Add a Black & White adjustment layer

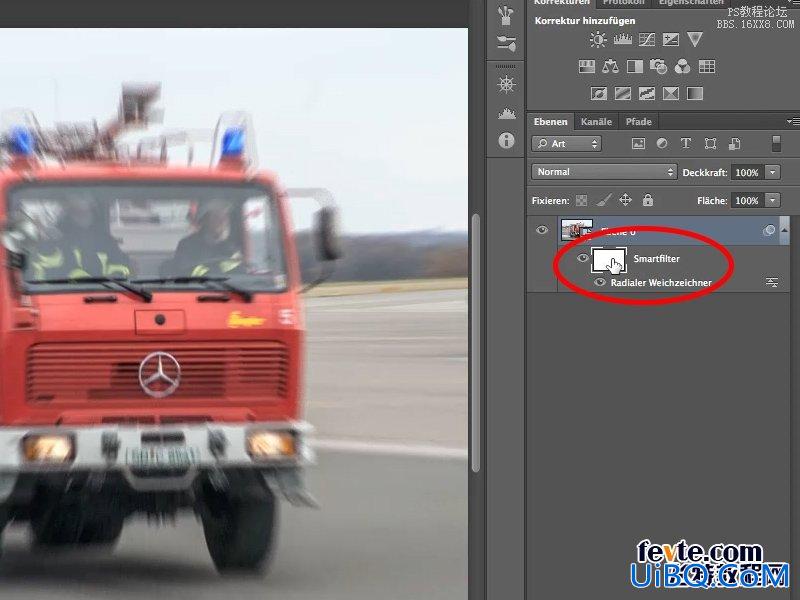pos(635,66)
